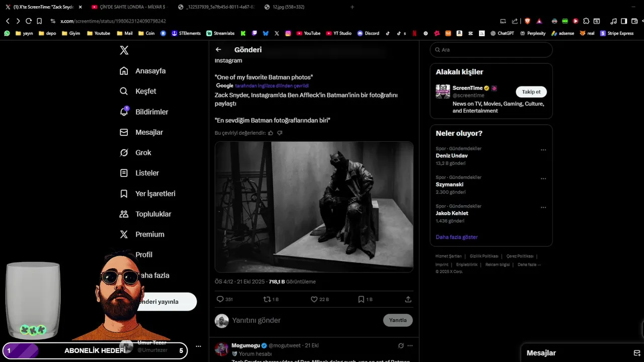Open a new browser tab
The height and width of the screenshot is (362, 644).
[352, 7]
